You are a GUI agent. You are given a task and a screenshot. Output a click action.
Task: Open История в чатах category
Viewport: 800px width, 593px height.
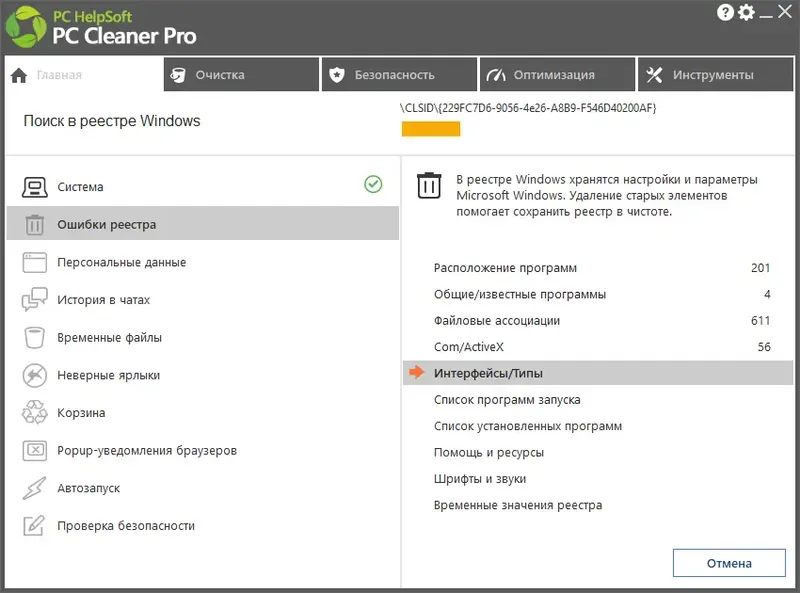[203, 300]
